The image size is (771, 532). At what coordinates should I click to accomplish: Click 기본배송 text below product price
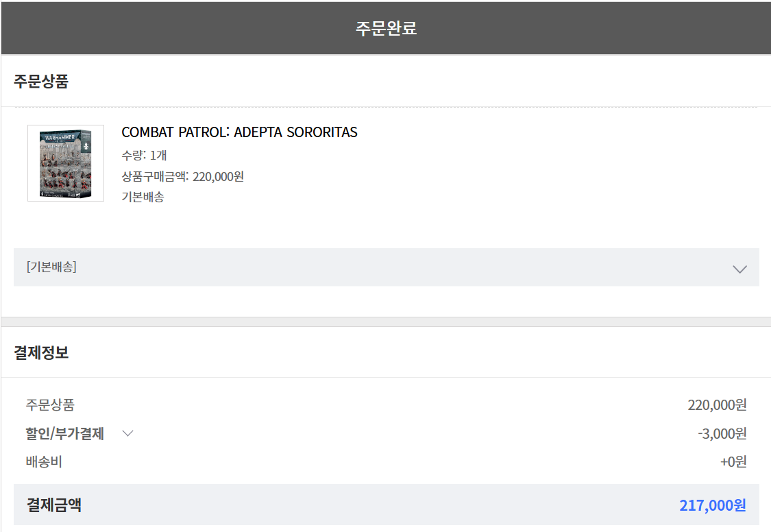143,197
